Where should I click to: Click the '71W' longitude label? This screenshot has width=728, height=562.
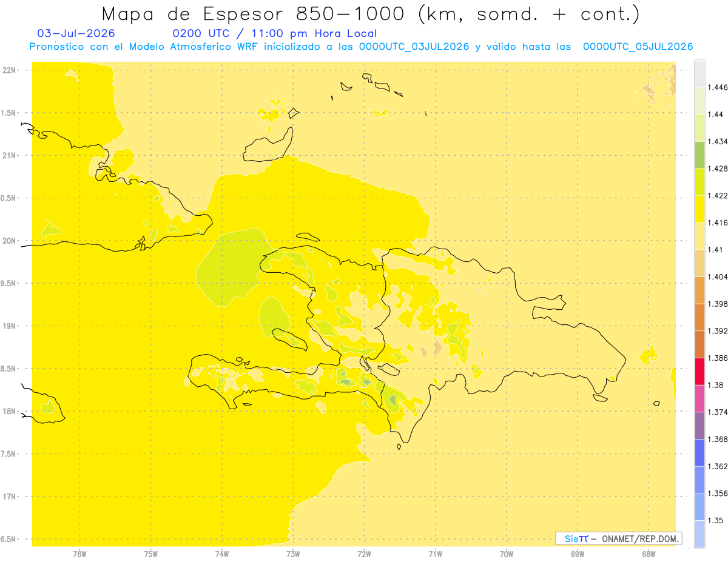point(435,554)
